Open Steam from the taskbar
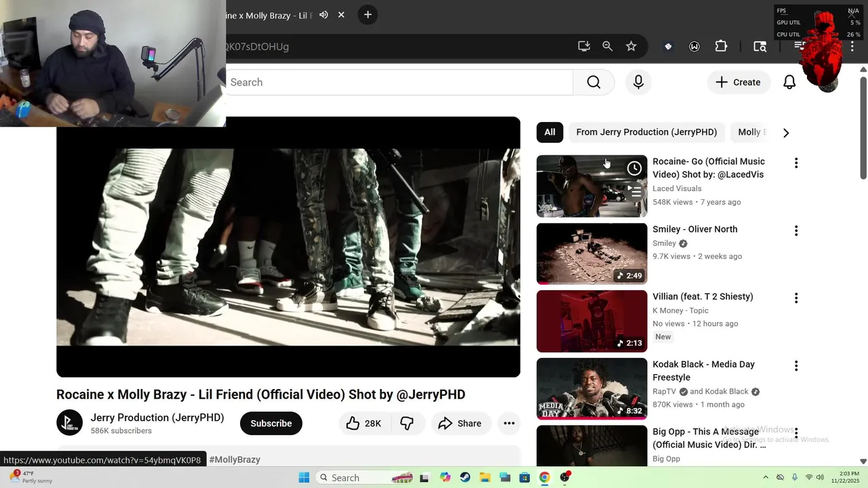 coord(465,477)
